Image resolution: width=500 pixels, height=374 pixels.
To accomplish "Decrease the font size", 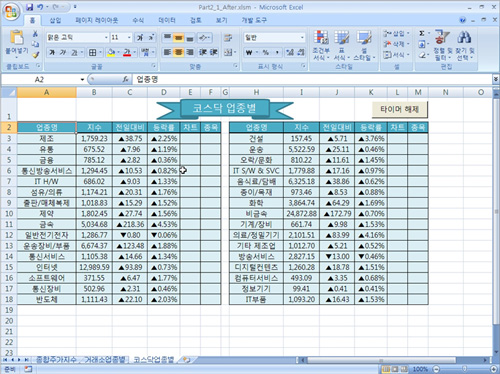I will 151,37.
